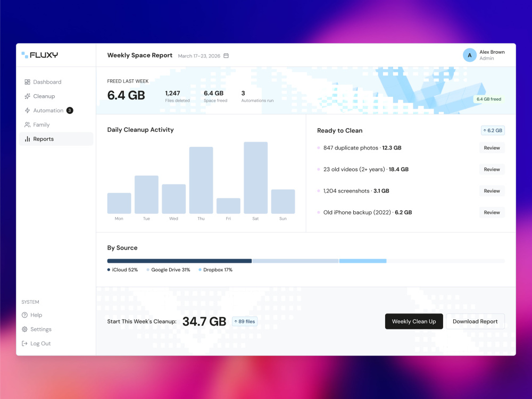
Task: Open the March 17–23, 2026 date picker
Action: (203, 56)
